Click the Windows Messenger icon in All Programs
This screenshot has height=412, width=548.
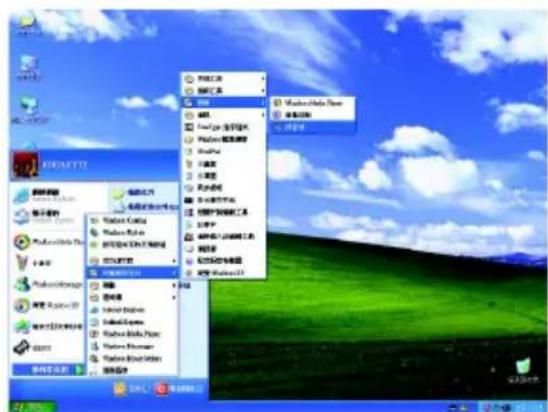pyautogui.click(x=94, y=346)
